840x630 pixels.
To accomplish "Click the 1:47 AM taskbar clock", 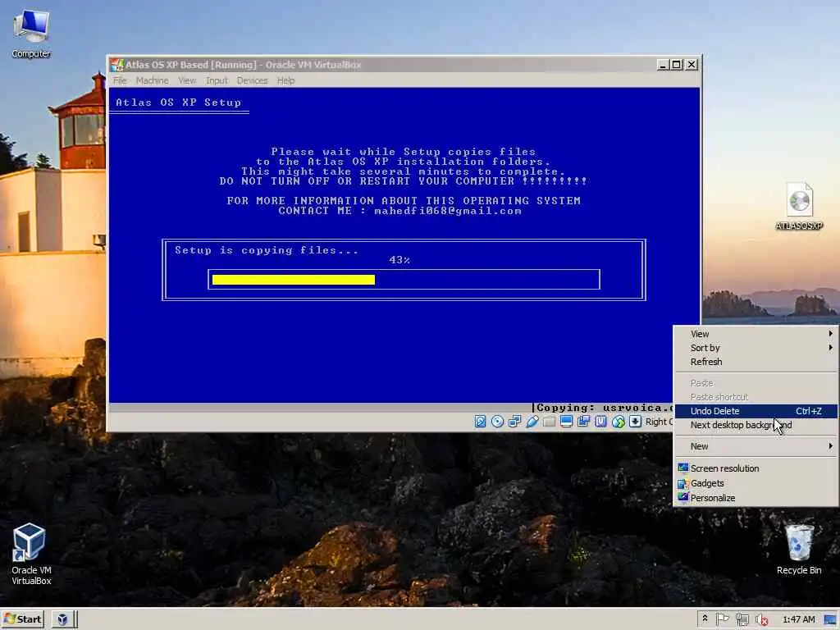I will [799, 619].
